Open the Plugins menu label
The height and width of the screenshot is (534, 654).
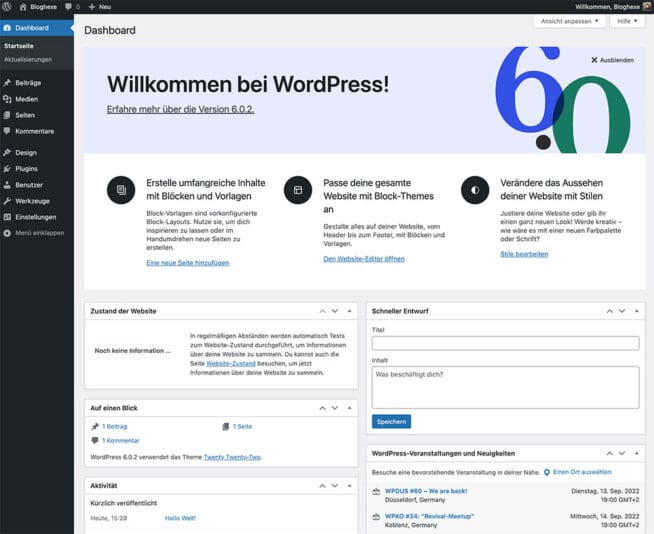[26, 169]
